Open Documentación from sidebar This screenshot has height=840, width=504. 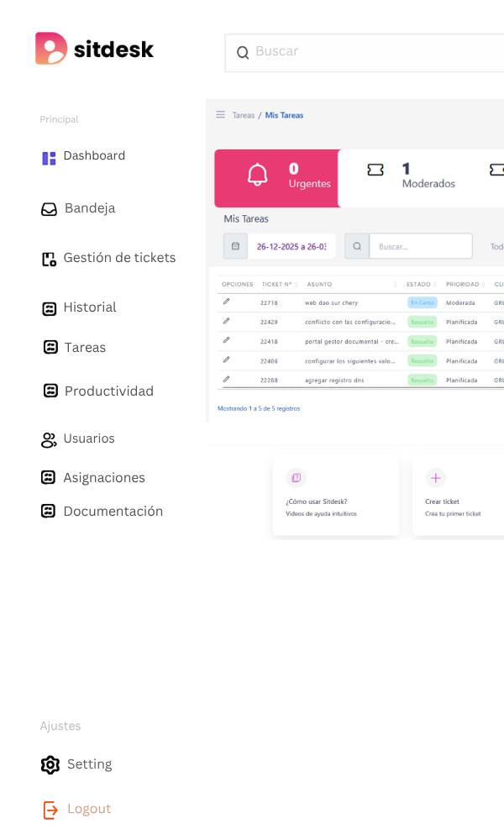pyautogui.click(x=113, y=512)
